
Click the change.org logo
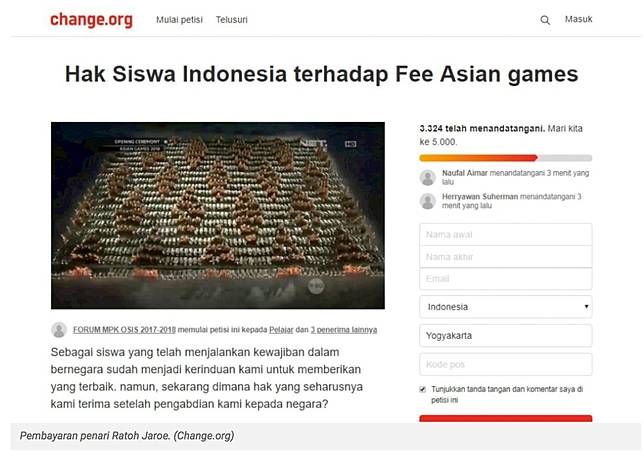click(x=91, y=19)
